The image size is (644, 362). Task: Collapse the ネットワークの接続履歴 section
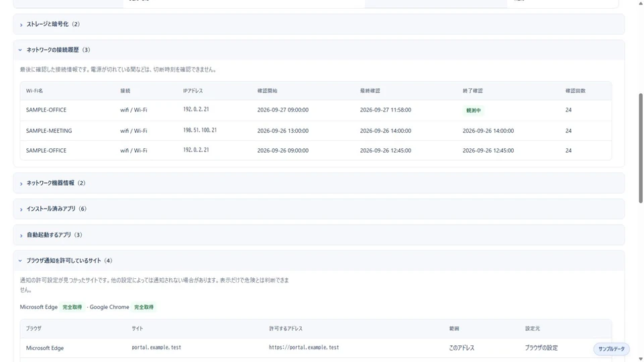[319, 50]
